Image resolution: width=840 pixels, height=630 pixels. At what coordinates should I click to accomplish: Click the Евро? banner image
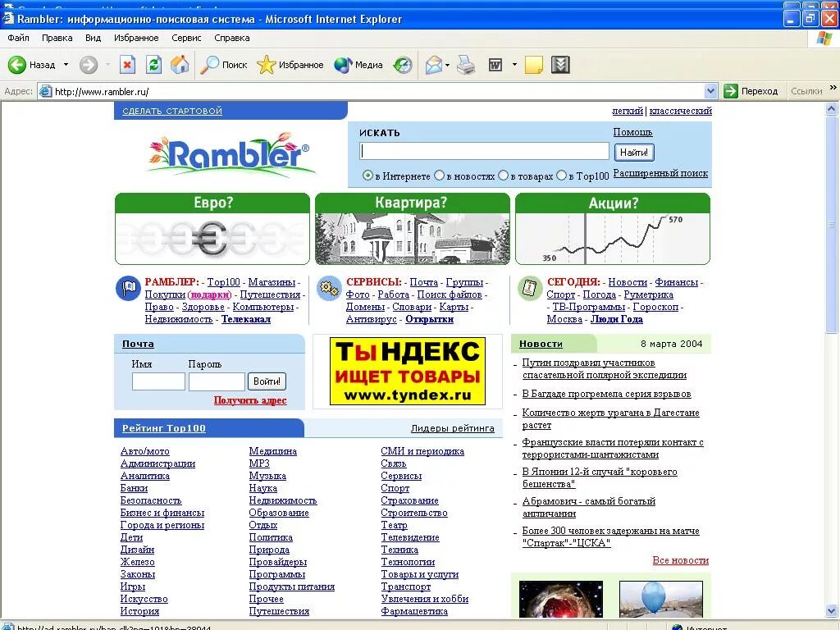click(212, 229)
